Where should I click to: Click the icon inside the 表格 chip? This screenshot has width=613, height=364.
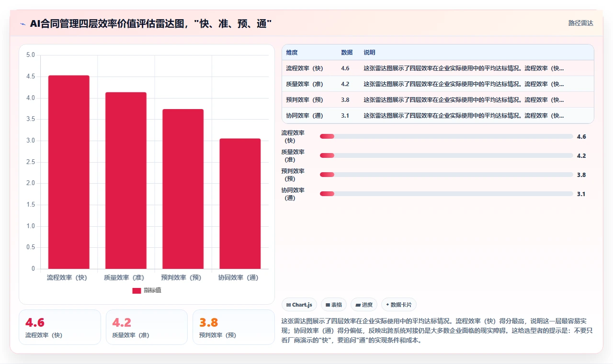pyautogui.click(x=328, y=305)
